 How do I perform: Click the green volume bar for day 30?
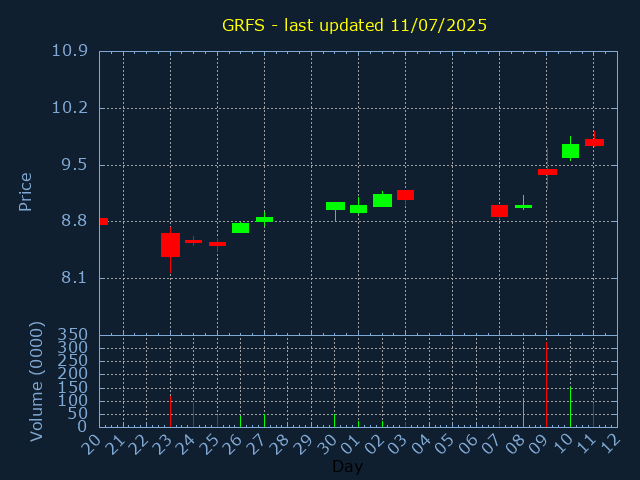[x=334, y=421]
